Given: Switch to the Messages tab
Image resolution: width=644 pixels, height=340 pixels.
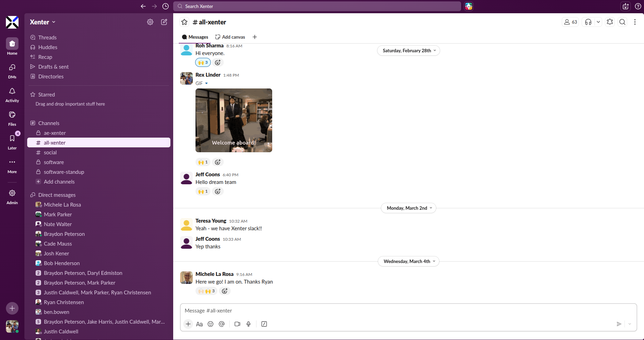Looking at the screenshot, I should pyautogui.click(x=195, y=37).
